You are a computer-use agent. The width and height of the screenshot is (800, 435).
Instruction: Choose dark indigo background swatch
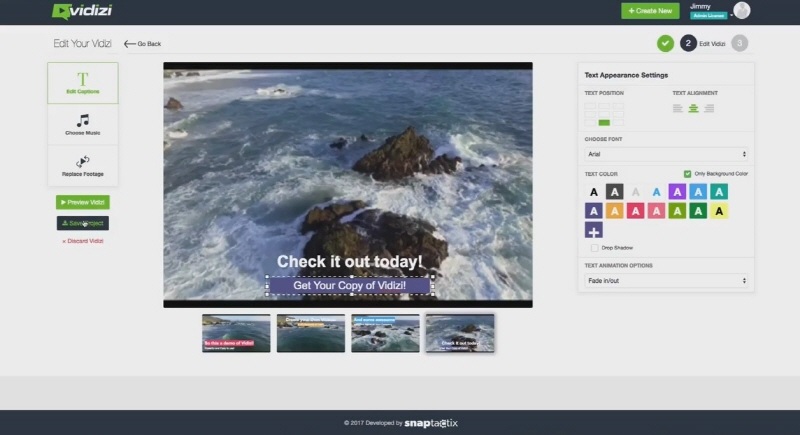tap(593, 211)
